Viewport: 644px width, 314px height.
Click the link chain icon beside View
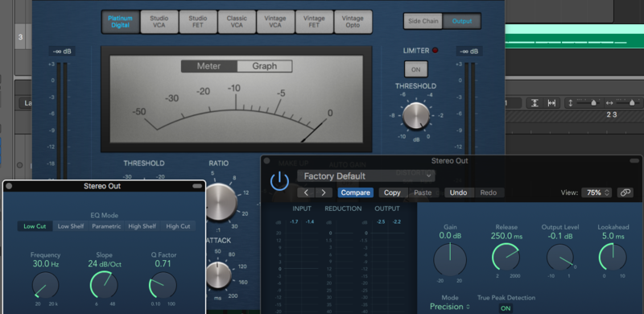[x=625, y=192]
